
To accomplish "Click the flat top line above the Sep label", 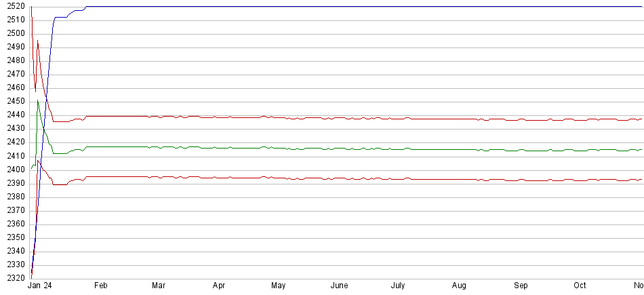I will [521, 6].
